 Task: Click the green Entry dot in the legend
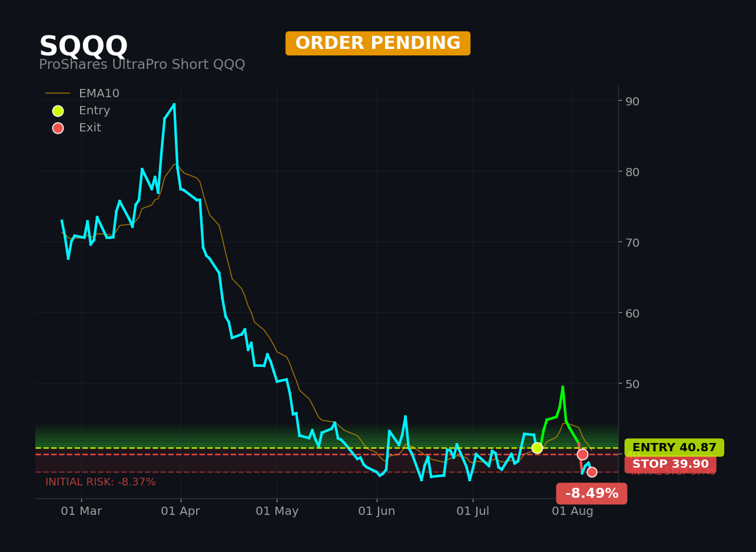tap(58, 111)
